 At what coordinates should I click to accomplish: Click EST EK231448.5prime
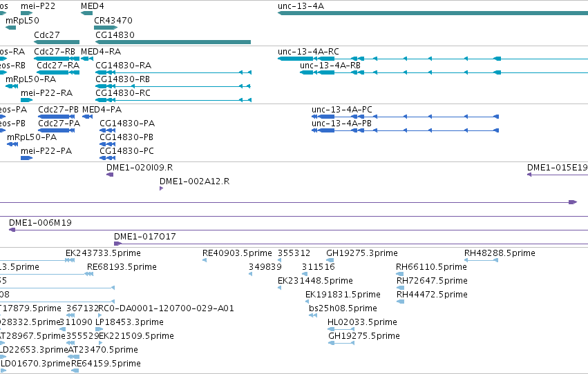[x=280, y=288]
